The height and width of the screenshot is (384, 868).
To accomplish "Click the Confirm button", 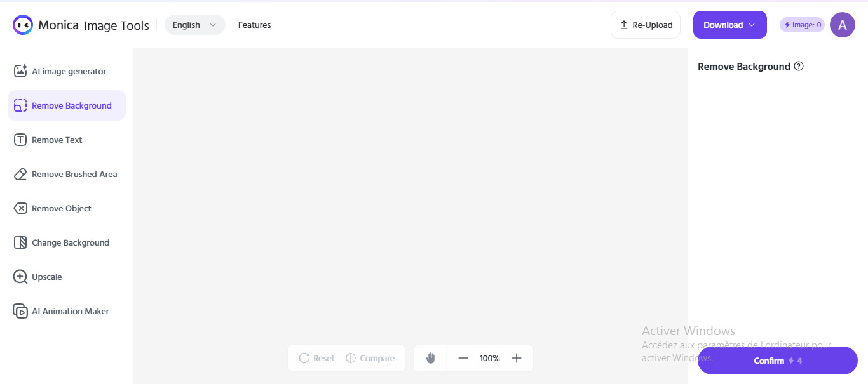I will (x=778, y=361).
